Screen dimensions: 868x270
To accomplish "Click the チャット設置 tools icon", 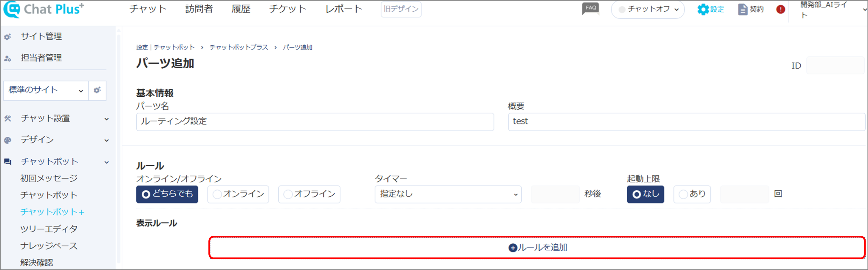I will click(x=8, y=119).
